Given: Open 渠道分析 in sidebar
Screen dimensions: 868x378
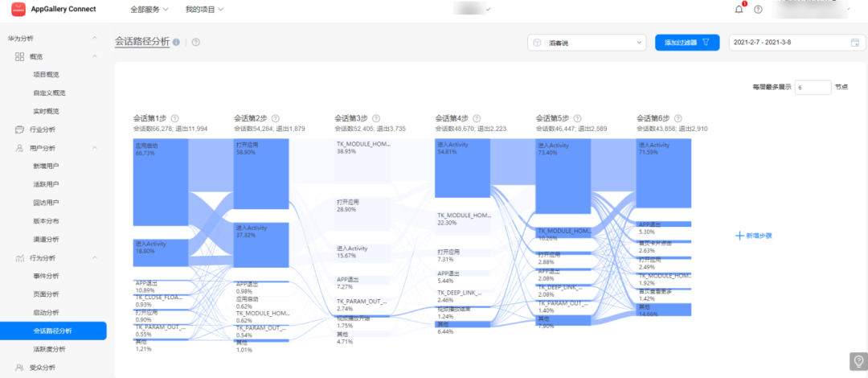Looking at the screenshot, I should [x=46, y=240].
